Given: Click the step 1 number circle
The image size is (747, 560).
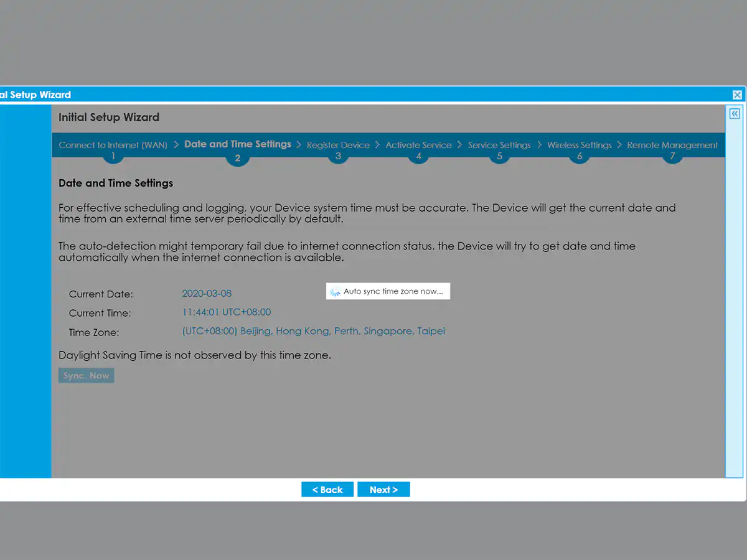Looking at the screenshot, I should (113, 157).
